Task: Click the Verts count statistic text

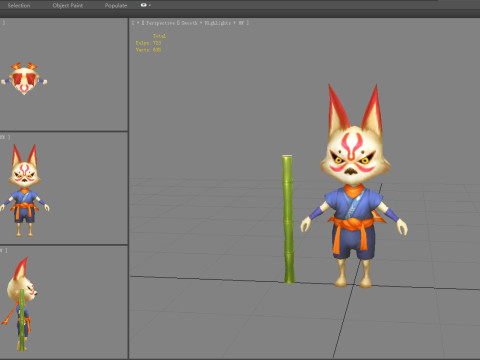Action: pos(148,50)
